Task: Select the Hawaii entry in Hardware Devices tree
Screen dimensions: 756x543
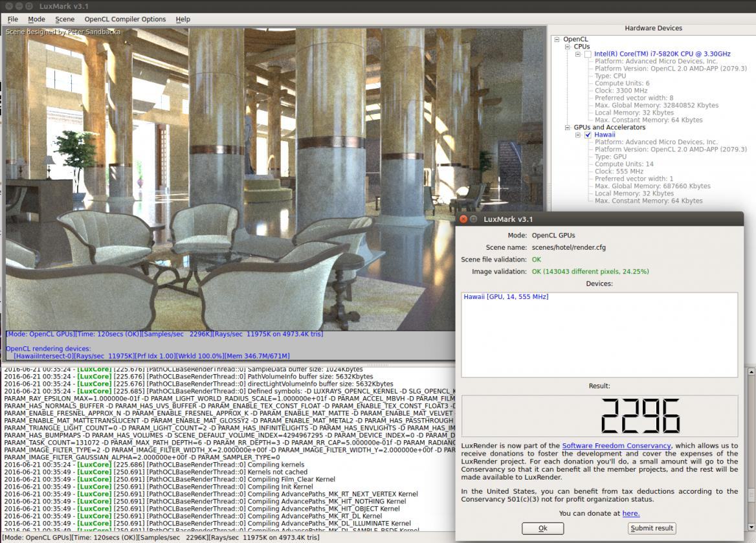Action: click(605, 135)
